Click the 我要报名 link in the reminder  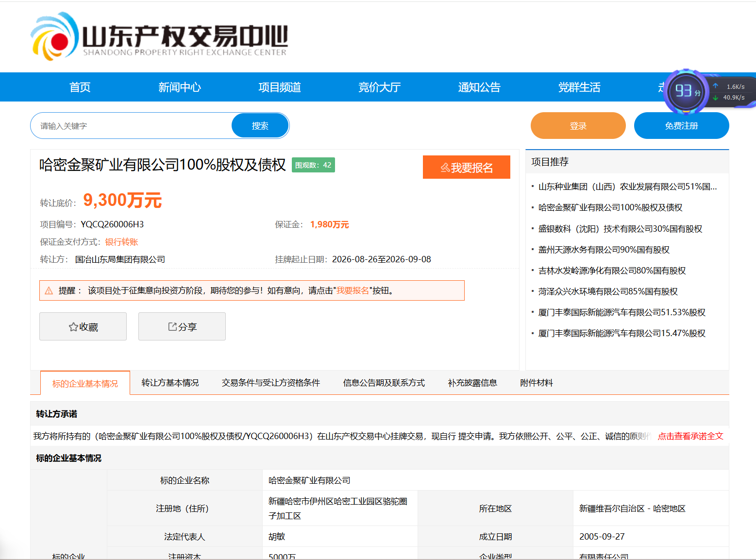point(353,290)
